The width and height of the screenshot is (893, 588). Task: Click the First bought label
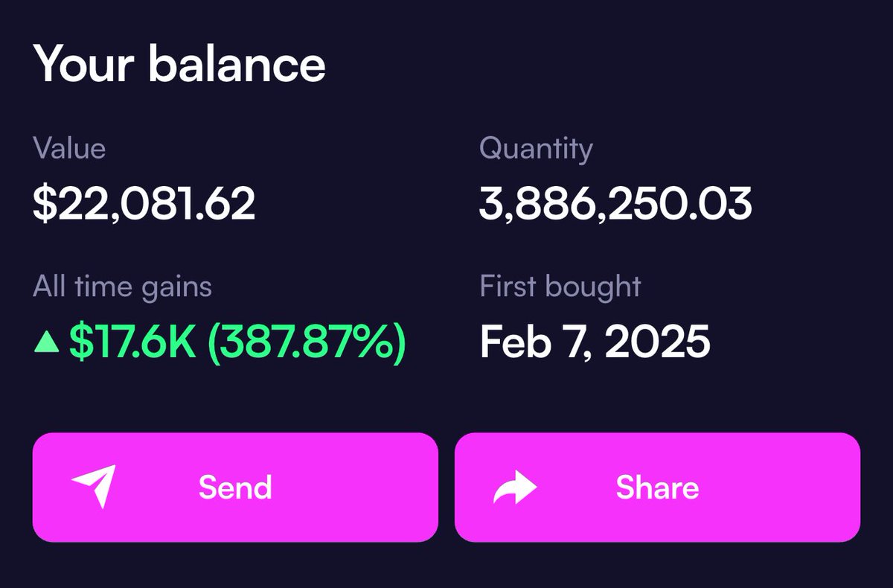560,287
